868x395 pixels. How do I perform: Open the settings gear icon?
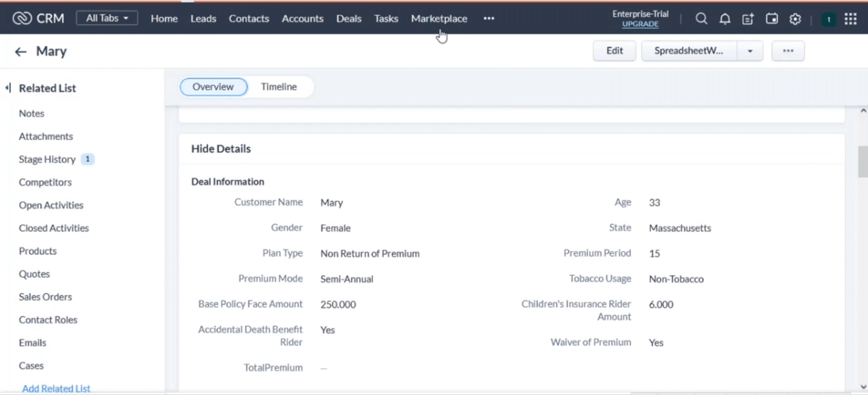(795, 19)
